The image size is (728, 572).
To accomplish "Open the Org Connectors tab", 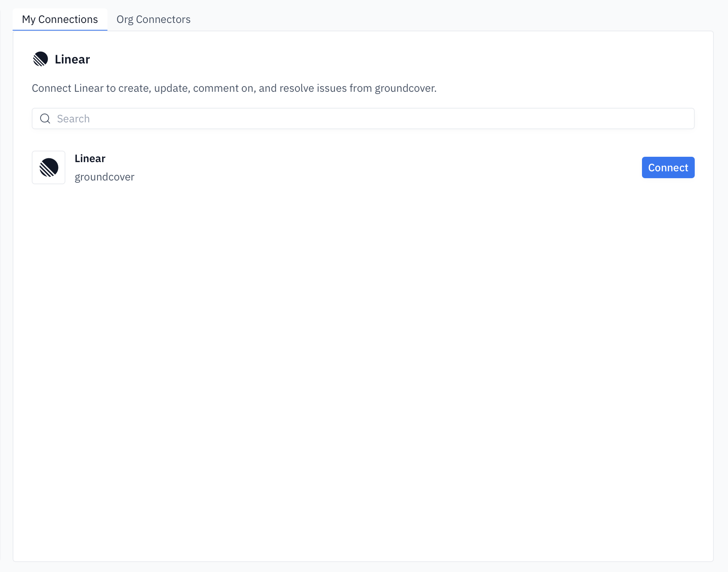I will point(153,19).
